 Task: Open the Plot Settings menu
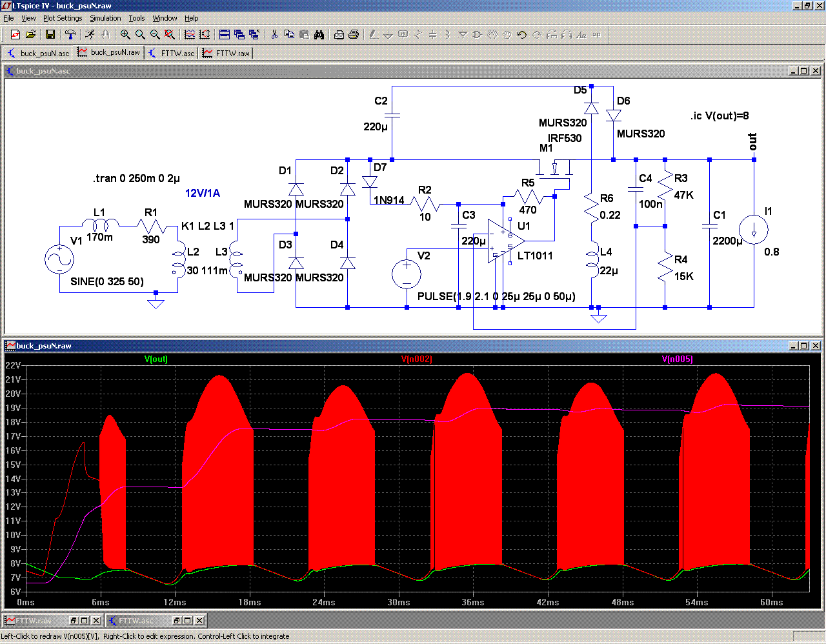coord(63,18)
